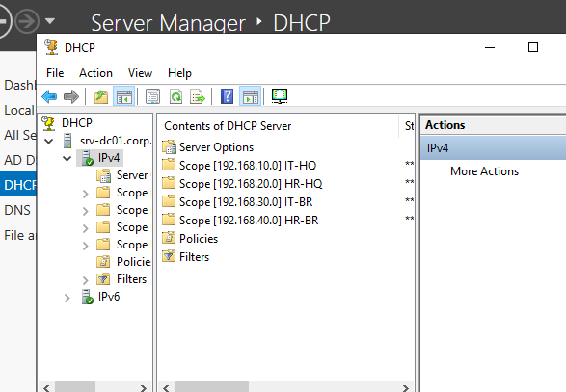The image size is (566, 392).
Task: Select DHCP in Server Manager sidebar
Action: 18,185
